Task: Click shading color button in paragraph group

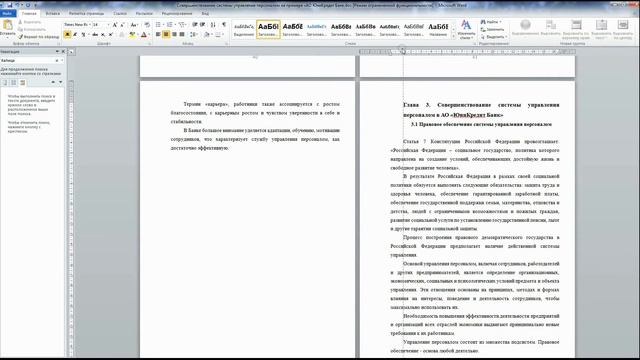Action: click(x=207, y=34)
